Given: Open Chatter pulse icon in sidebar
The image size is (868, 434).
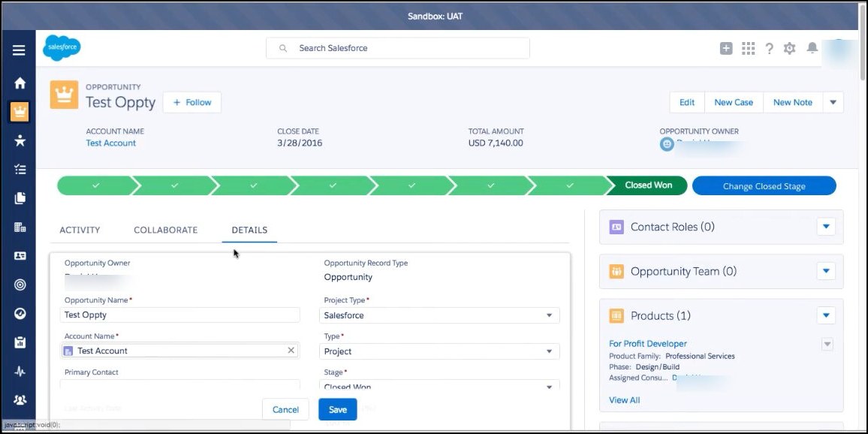Looking at the screenshot, I should coord(20,371).
